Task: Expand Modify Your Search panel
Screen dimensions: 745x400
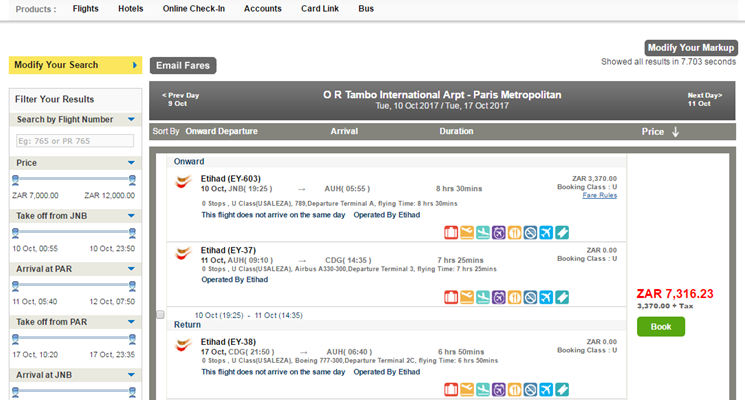Action: tap(134, 65)
